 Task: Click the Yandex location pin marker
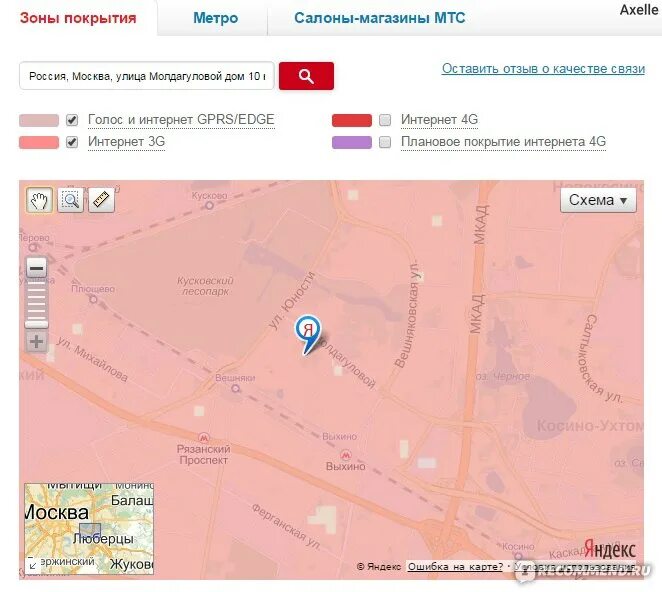[x=308, y=334]
